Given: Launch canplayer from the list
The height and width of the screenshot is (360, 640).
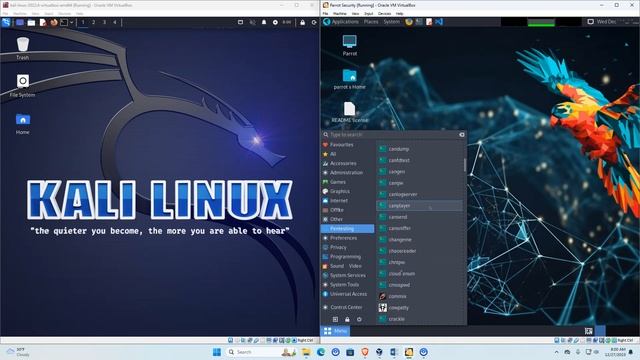Looking at the screenshot, I should [419, 206].
